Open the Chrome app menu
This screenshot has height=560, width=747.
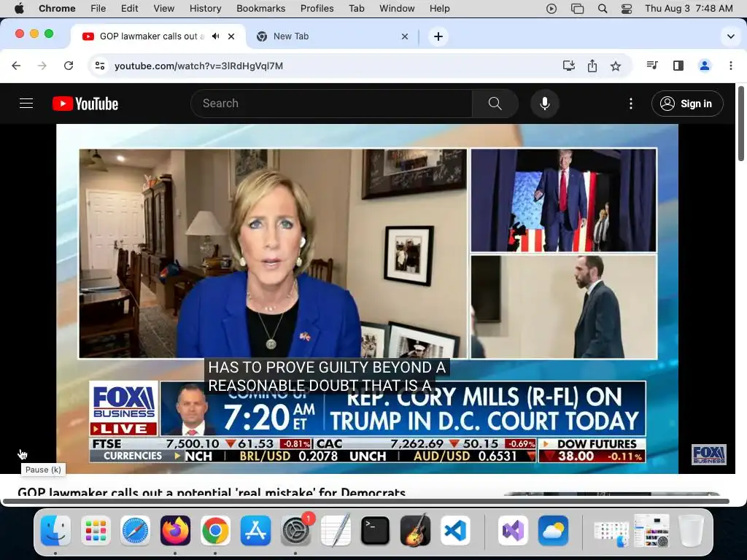57,9
